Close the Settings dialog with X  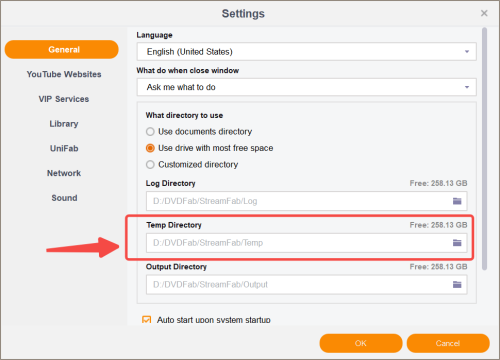pyautogui.click(x=484, y=13)
